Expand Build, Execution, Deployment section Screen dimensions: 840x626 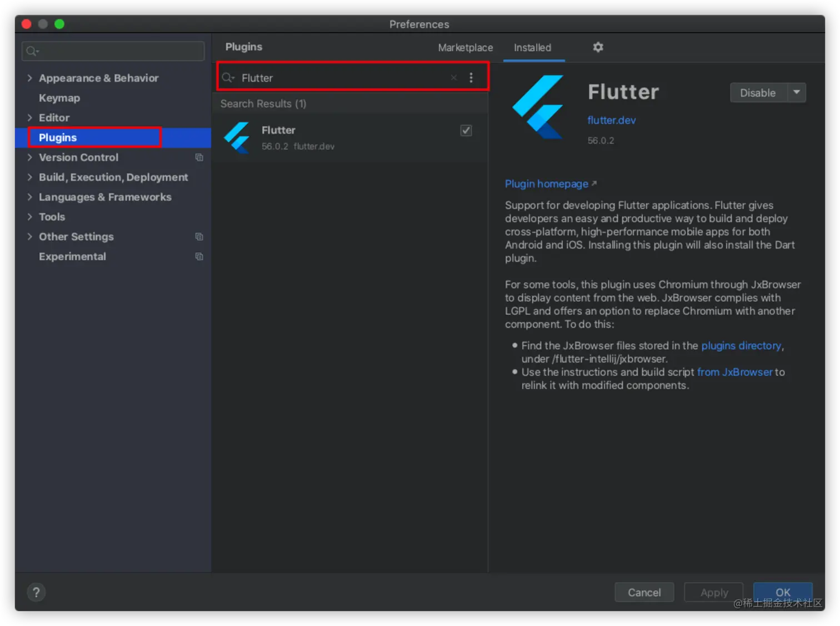click(x=29, y=177)
